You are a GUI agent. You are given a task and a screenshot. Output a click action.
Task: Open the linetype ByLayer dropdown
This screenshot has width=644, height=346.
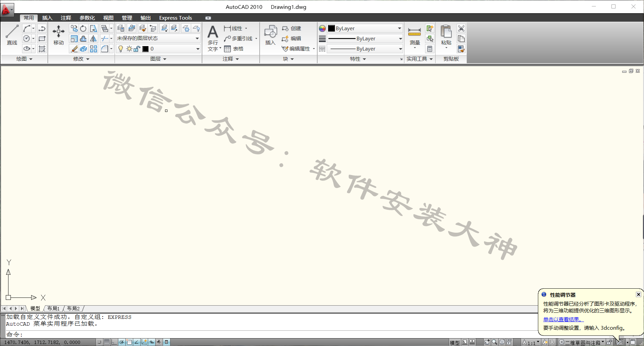tap(365, 49)
